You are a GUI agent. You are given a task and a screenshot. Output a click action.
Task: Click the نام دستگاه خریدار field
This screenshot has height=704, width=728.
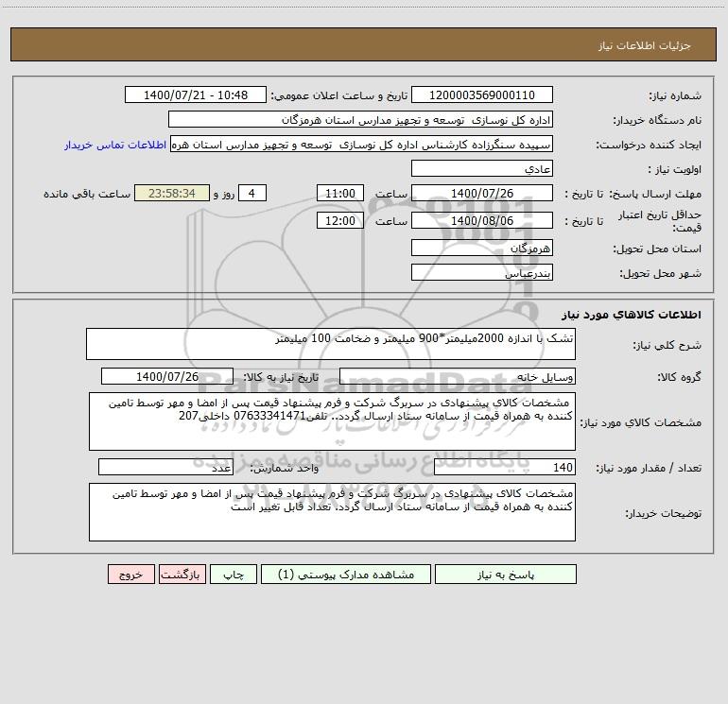point(360,119)
